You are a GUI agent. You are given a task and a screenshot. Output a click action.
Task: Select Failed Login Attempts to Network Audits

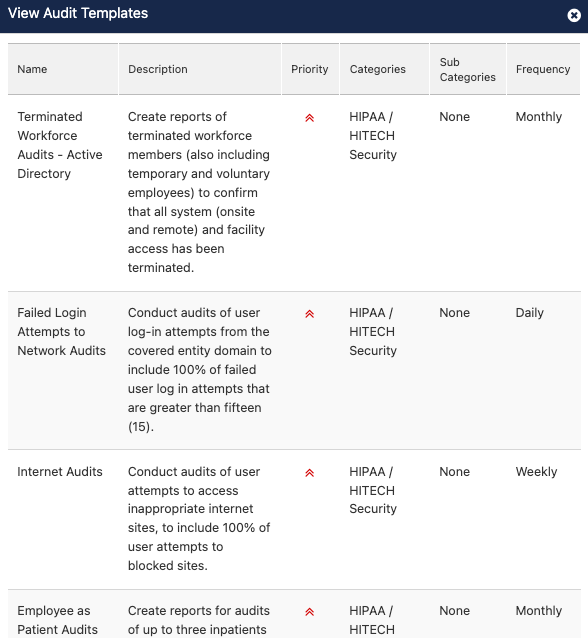coord(61,332)
